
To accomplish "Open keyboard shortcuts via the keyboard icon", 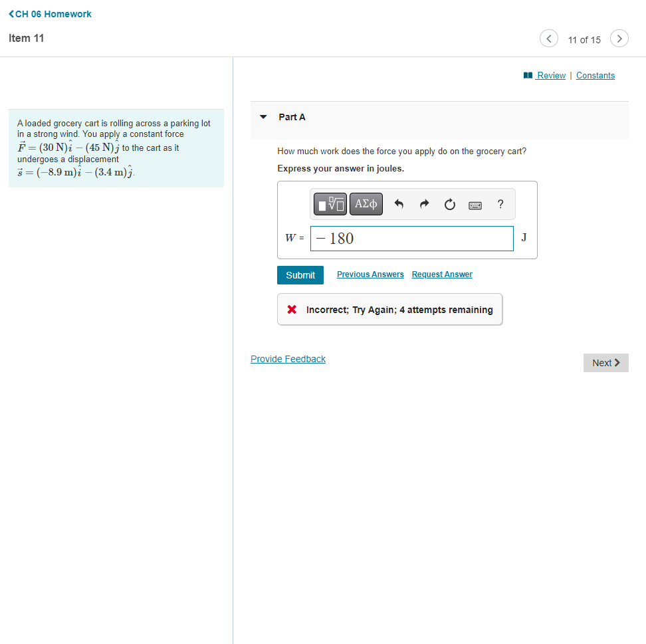I will (x=475, y=204).
